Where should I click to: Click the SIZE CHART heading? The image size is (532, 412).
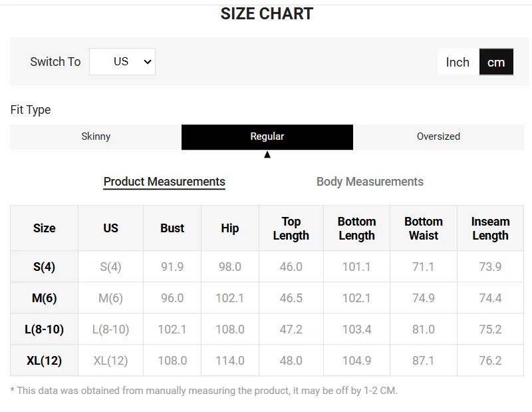267,14
